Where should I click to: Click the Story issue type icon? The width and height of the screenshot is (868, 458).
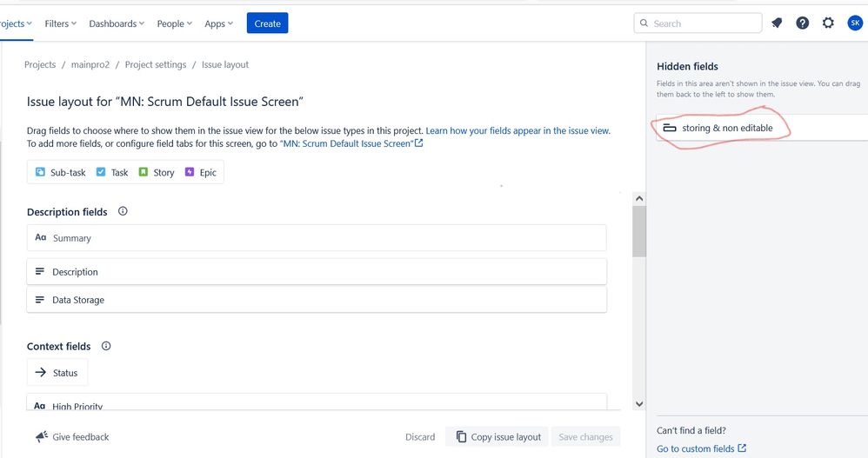144,172
